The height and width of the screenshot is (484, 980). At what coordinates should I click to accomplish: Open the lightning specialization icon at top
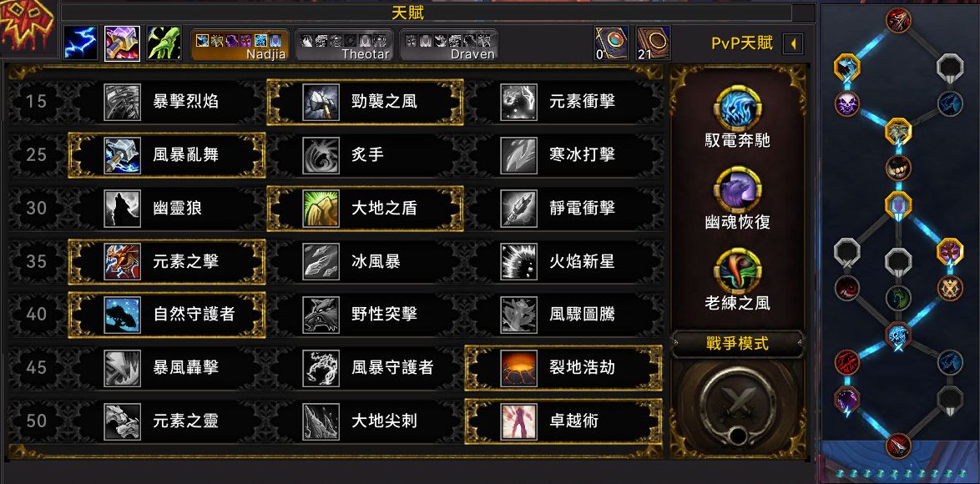(81, 43)
